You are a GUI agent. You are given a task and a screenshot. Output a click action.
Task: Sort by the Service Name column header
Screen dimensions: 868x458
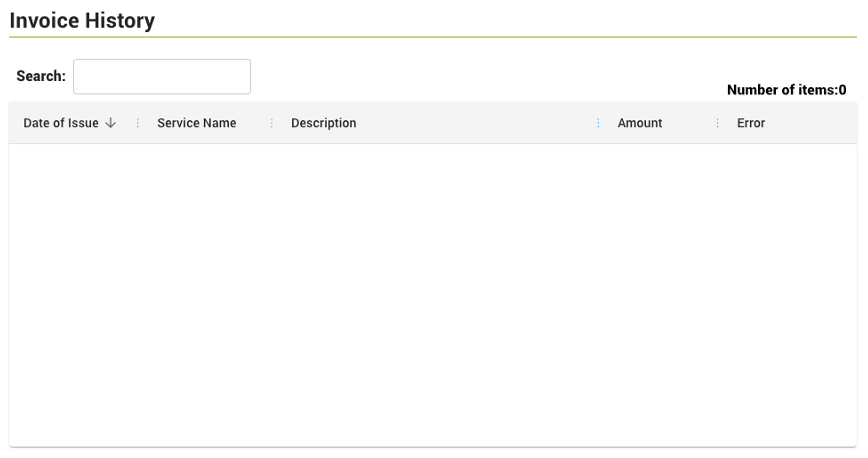point(197,123)
